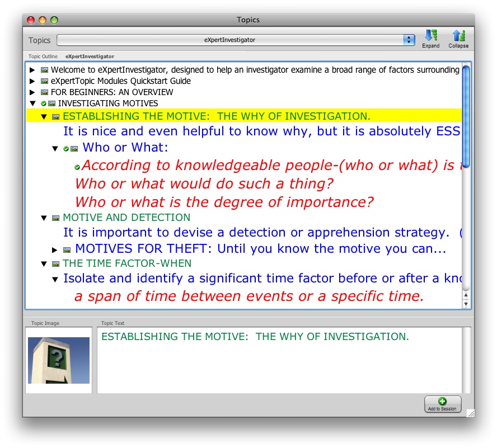The height and width of the screenshot is (448, 497).
Task: Collapse the Who or What: row
Action: [x=55, y=149]
